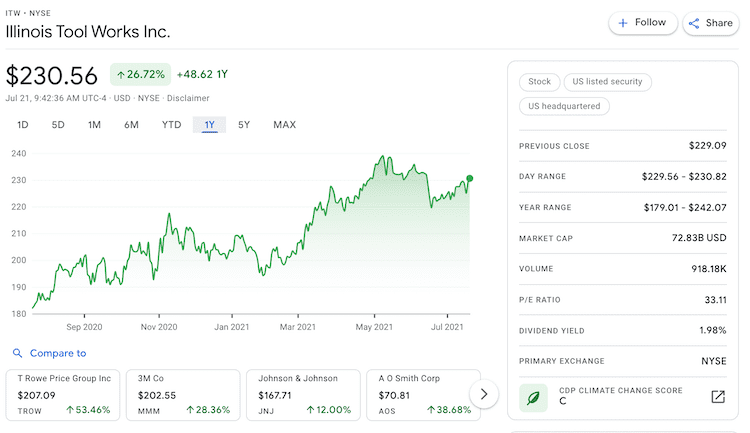The height and width of the screenshot is (433, 750).
Task: Click the TROW 53.46% change value
Action: coord(88,410)
